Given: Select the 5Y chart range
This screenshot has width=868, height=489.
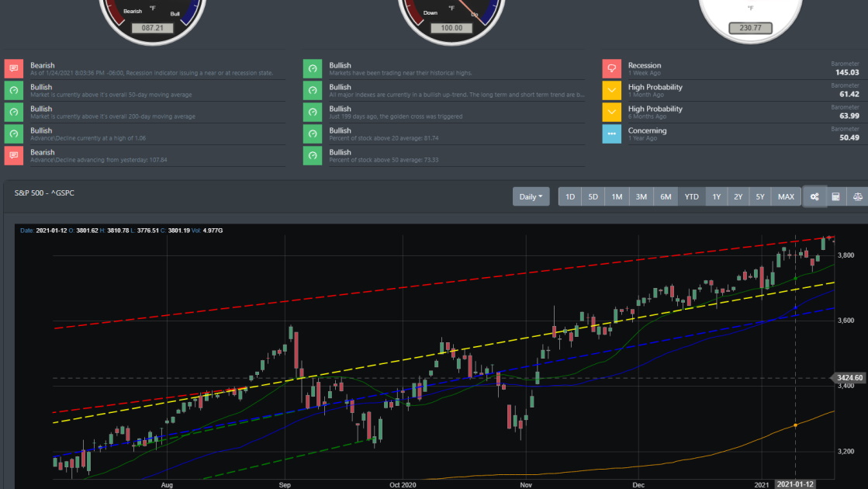Looking at the screenshot, I should tap(760, 196).
